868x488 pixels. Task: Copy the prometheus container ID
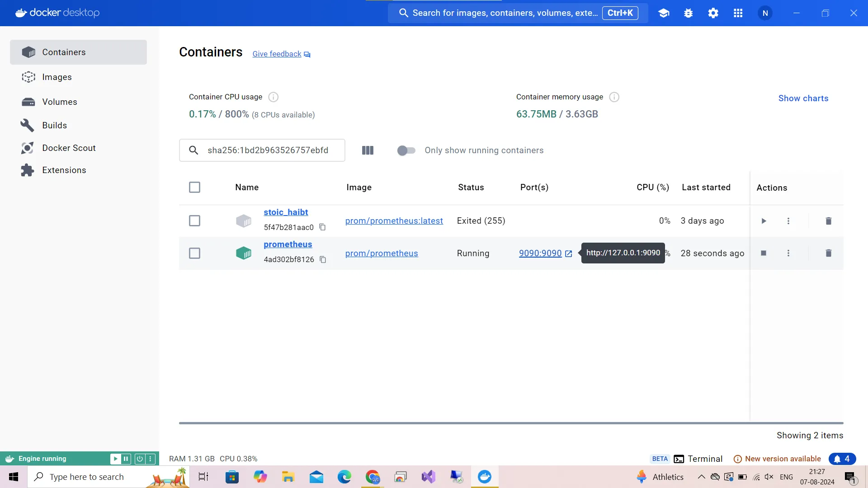tap(323, 260)
